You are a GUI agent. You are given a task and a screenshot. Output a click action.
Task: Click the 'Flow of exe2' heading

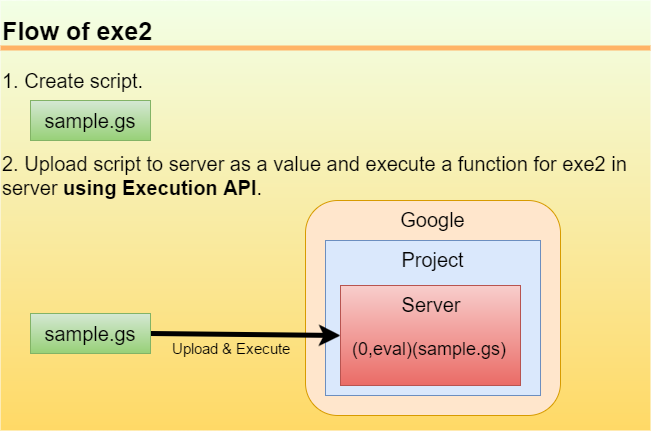(77, 32)
